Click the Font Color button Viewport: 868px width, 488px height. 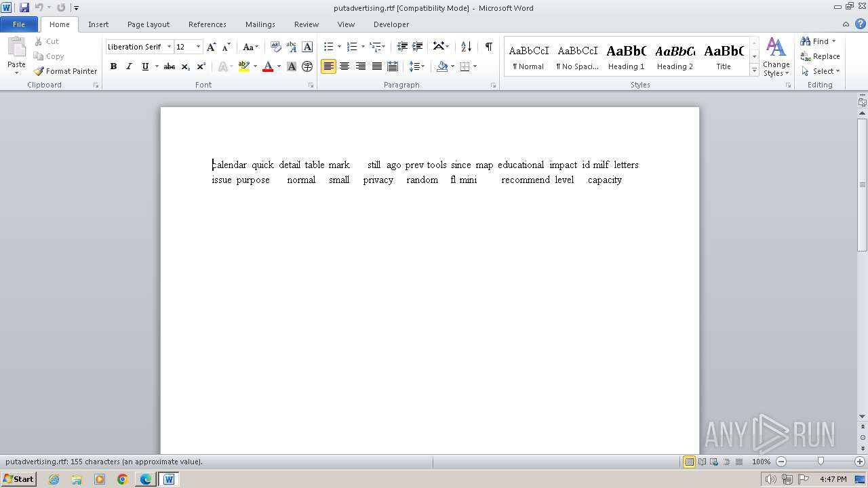click(x=268, y=66)
